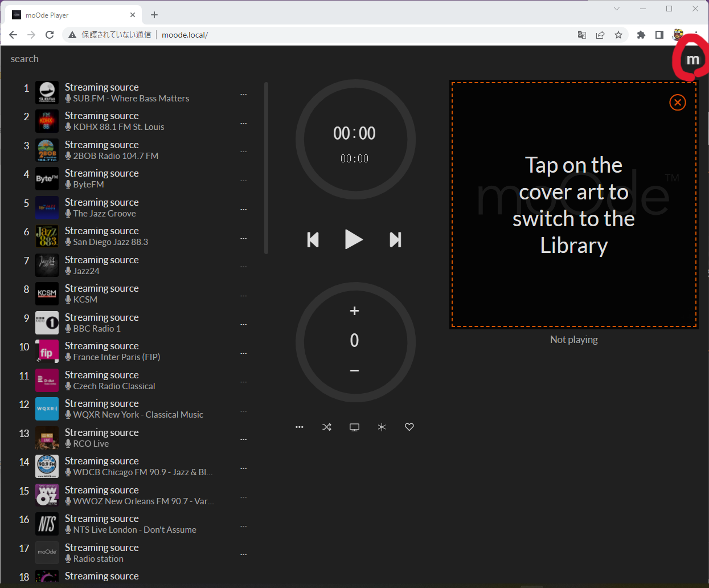
Task: Open the cover view monitor icon
Action: (x=354, y=427)
